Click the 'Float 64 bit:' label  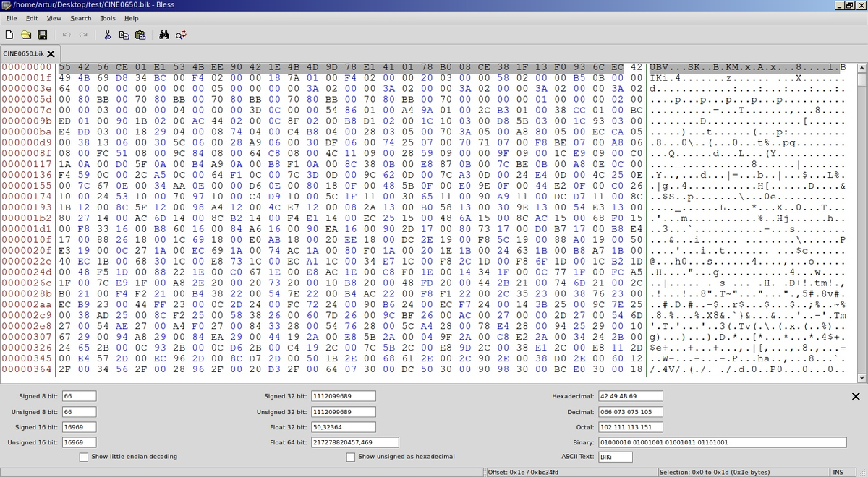[289, 442]
